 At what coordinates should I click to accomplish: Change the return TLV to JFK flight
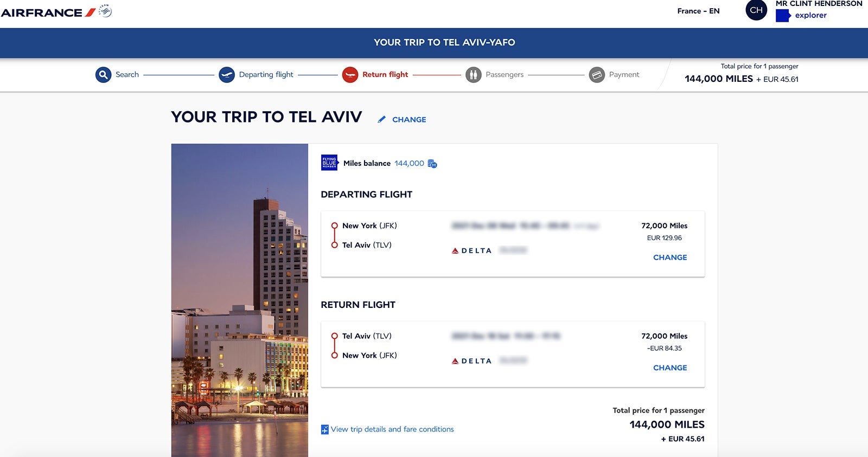pos(670,368)
